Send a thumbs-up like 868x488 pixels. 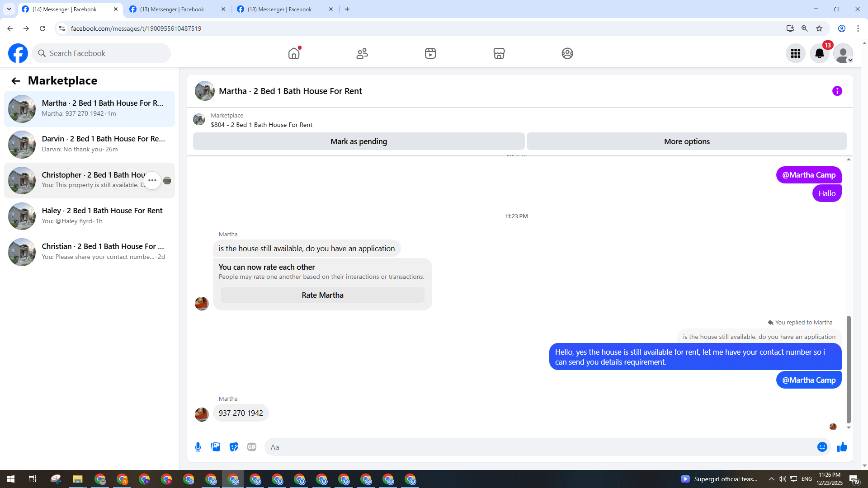click(842, 447)
